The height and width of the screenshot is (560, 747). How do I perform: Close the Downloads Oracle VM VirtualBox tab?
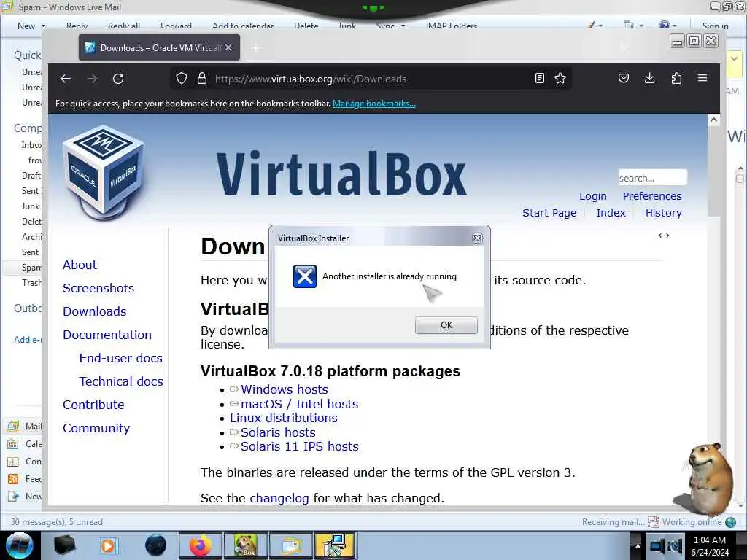pyautogui.click(x=228, y=47)
